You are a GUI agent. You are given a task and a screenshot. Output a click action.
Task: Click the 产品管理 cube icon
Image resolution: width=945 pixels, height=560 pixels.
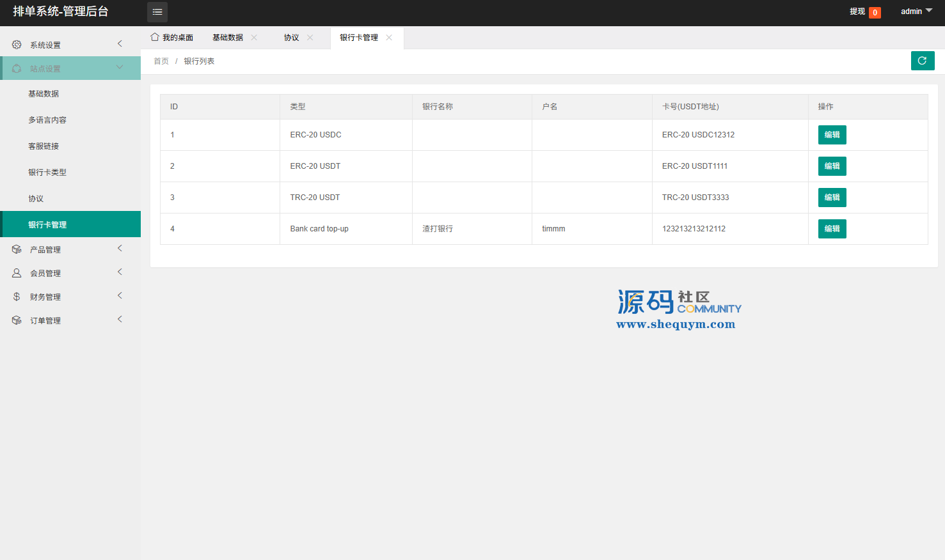[x=17, y=249]
